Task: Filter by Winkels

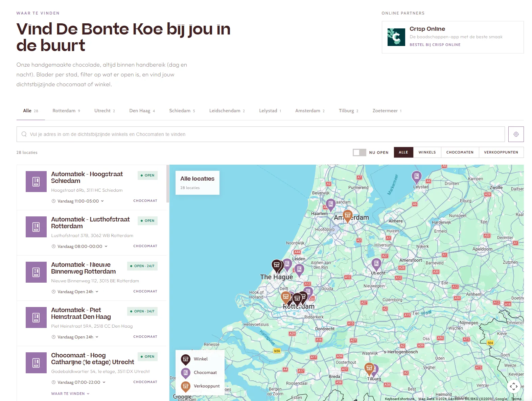Action: pos(427,152)
